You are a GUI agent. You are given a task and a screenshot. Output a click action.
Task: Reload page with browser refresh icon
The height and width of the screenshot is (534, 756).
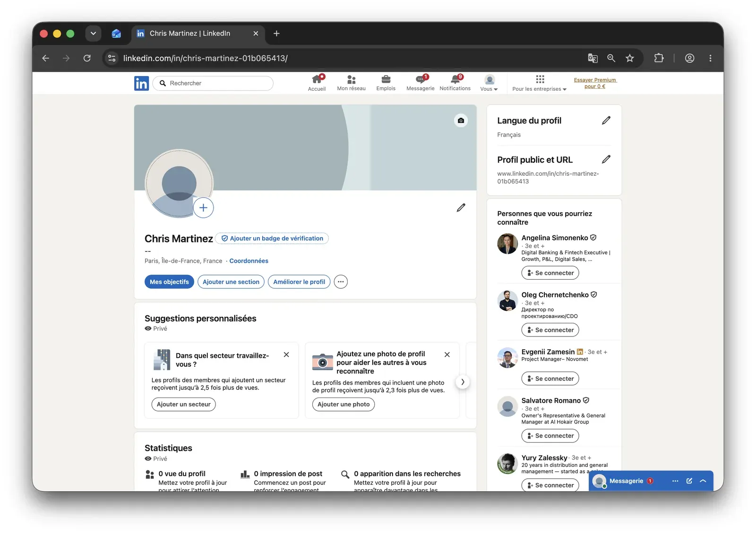[x=87, y=58]
